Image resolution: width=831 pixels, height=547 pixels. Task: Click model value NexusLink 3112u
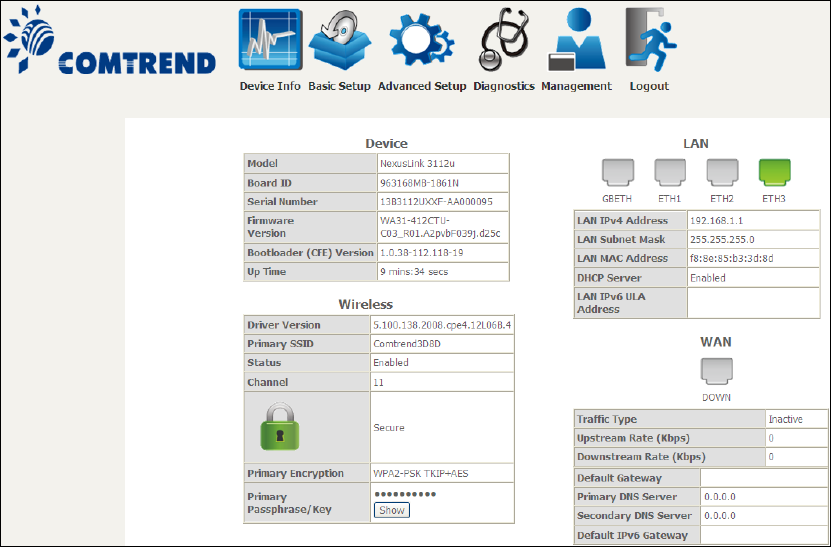pyautogui.click(x=417, y=164)
